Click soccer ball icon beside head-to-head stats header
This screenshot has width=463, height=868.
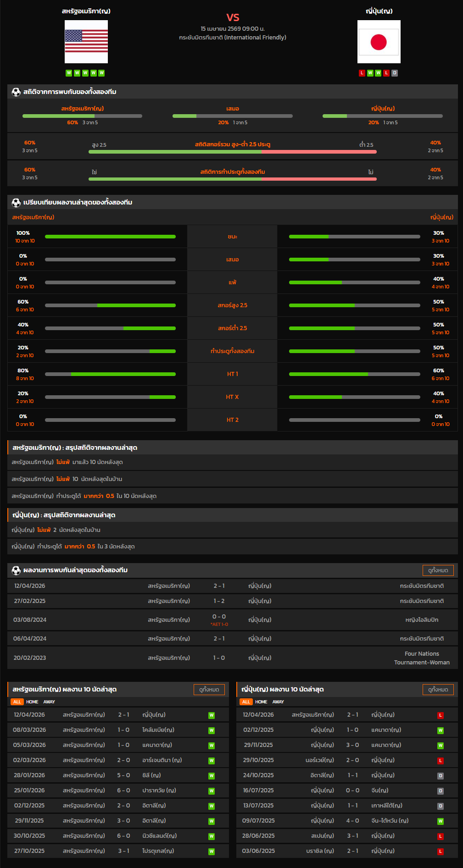16,92
